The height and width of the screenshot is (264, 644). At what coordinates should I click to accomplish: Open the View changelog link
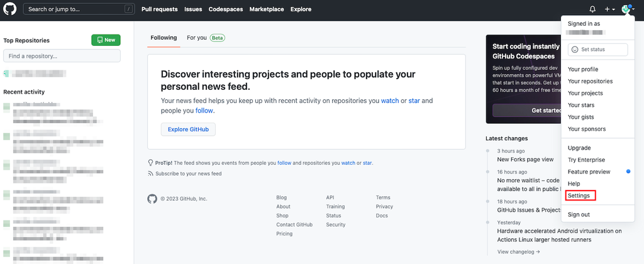pyautogui.click(x=518, y=251)
